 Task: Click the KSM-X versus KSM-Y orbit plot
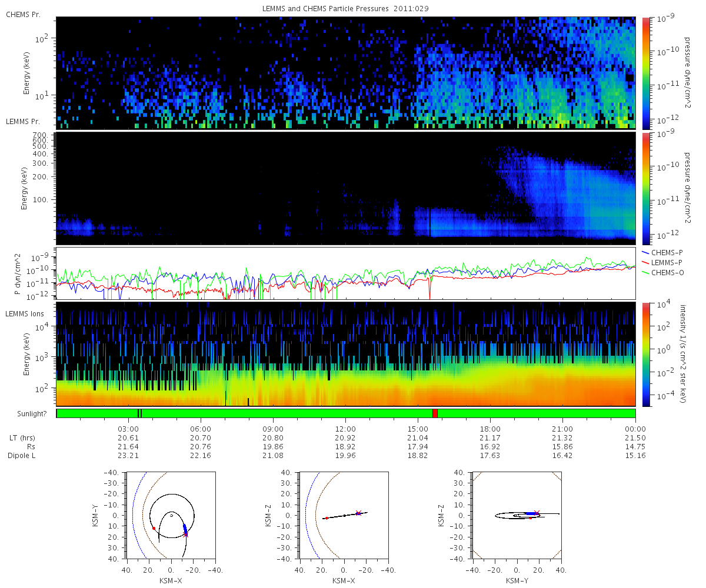pos(171,515)
